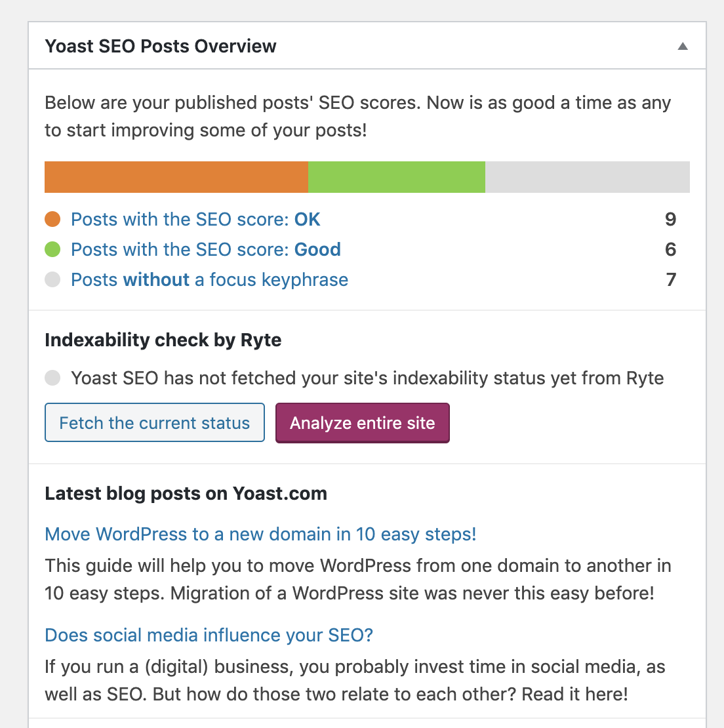Click the Yoast SEO Posts Overview title

point(161,46)
